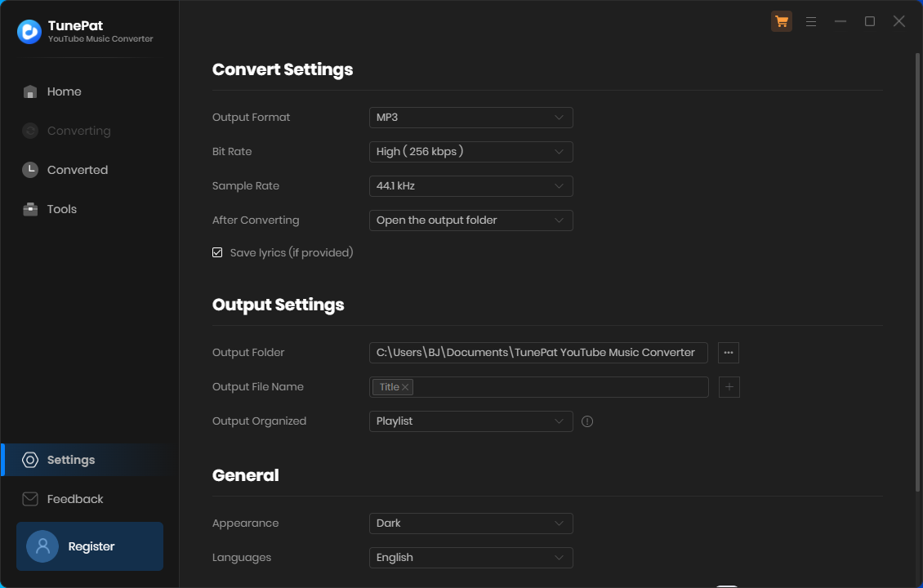Toggle Save lyrics (if provided) checkbox
The width and height of the screenshot is (923, 588).
pyautogui.click(x=217, y=252)
